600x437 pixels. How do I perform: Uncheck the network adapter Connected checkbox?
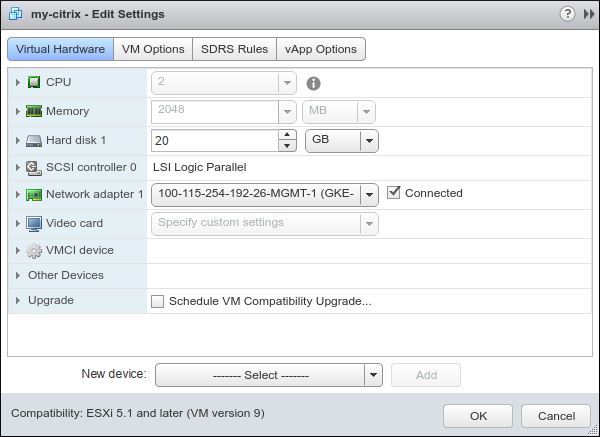pos(394,193)
